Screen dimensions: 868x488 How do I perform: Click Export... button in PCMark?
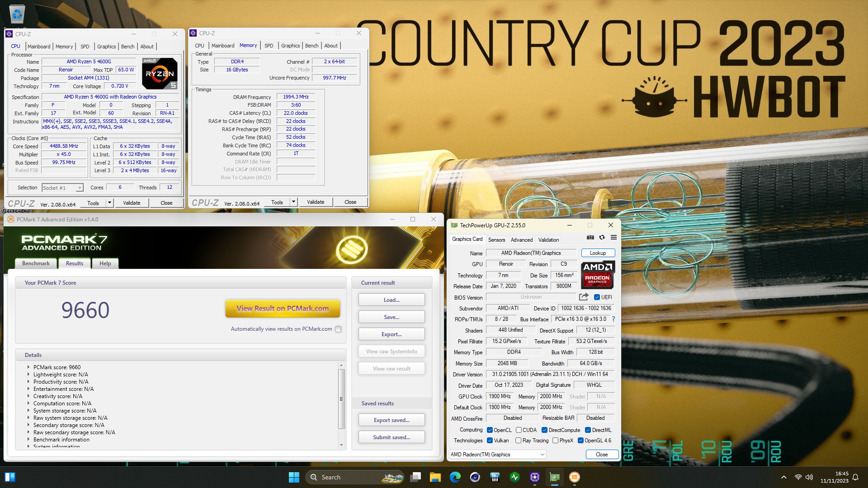(x=392, y=334)
